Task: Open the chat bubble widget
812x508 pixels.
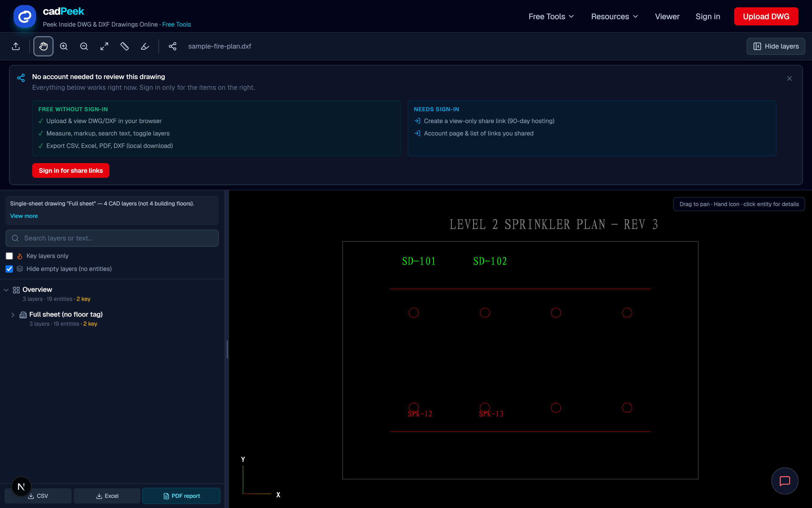Action: (x=784, y=481)
